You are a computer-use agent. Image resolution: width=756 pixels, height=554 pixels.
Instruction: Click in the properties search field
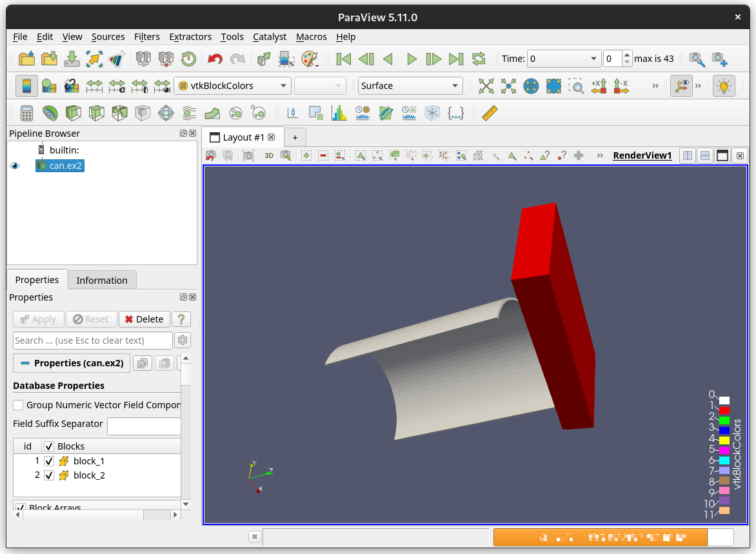[93, 341]
